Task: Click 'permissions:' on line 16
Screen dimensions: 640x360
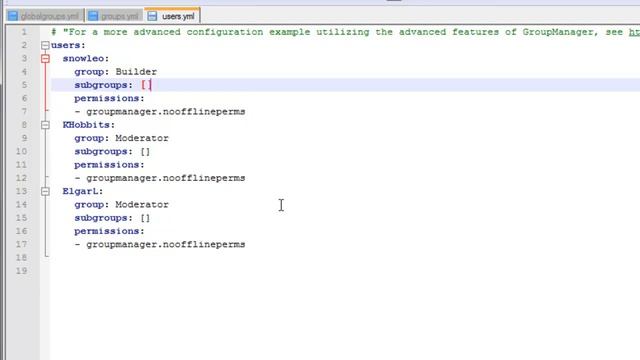Action: (109, 231)
